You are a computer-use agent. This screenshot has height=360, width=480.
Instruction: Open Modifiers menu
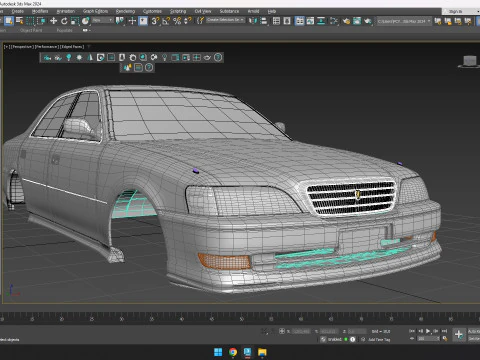pos(40,11)
